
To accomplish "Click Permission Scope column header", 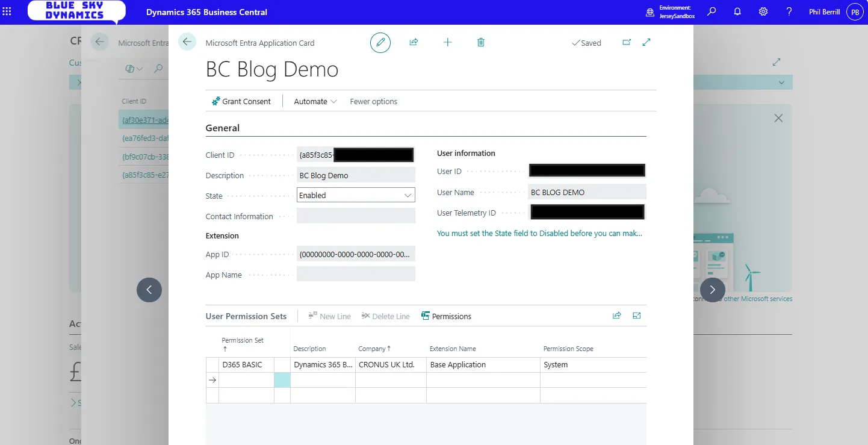I will coord(568,349).
